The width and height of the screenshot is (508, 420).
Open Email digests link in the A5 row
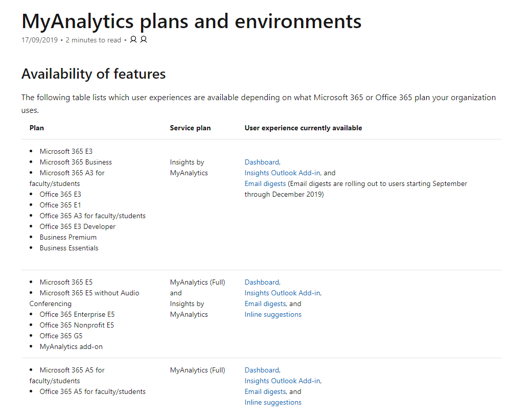tap(265, 391)
